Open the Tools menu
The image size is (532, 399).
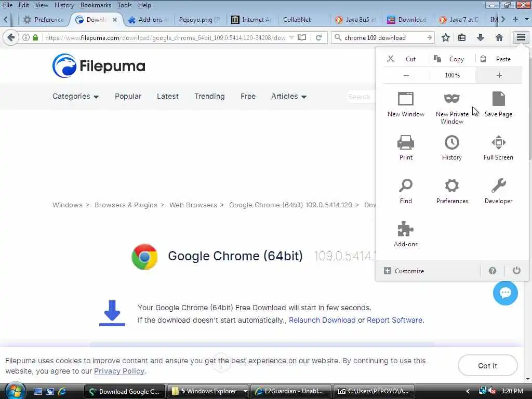(125, 5)
